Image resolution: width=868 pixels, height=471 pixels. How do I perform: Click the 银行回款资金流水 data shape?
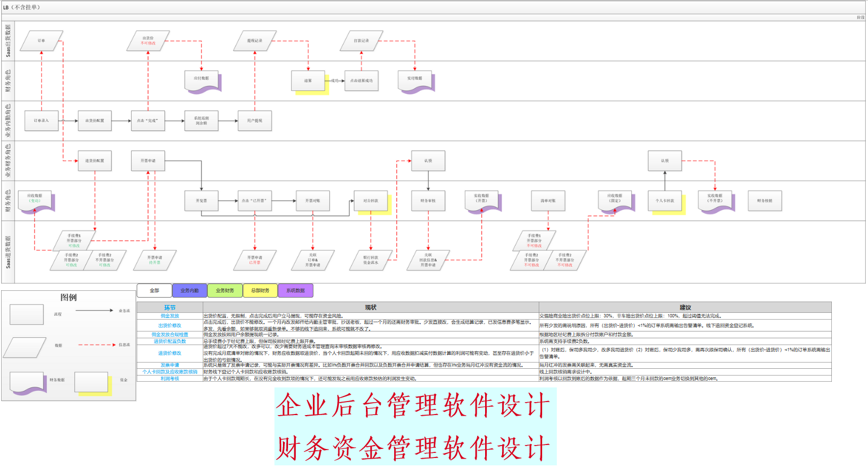pos(370,260)
